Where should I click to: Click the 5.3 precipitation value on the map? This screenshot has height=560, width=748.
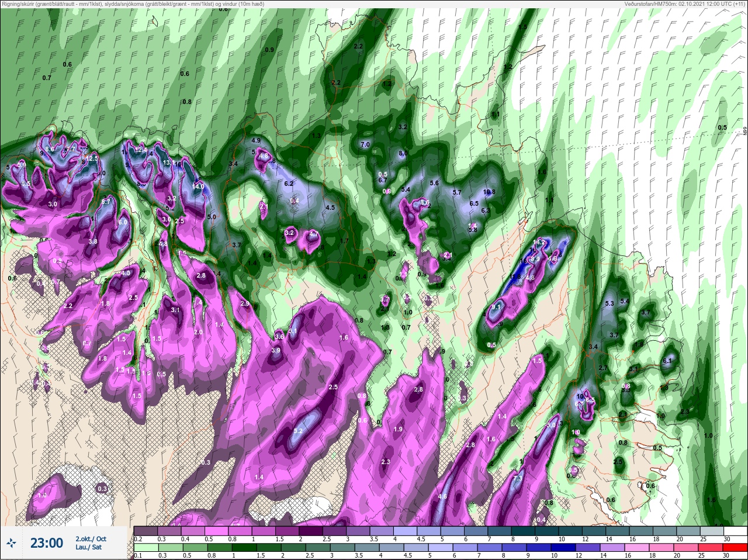[x=610, y=304]
